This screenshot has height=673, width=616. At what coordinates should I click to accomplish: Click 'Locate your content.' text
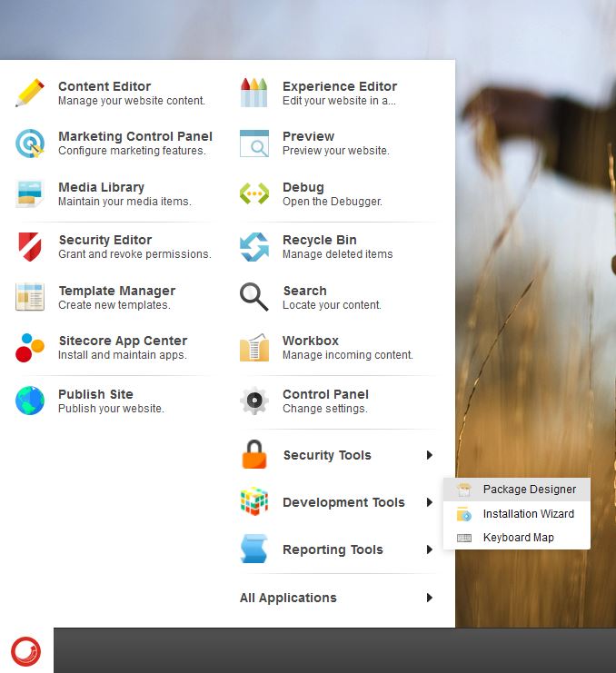pos(332,305)
